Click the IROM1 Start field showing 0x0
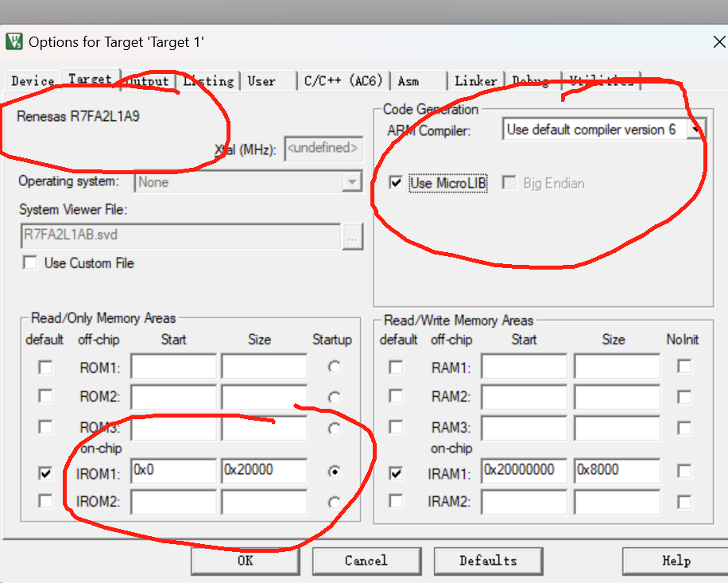728x583 pixels. [x=173, y=471]
